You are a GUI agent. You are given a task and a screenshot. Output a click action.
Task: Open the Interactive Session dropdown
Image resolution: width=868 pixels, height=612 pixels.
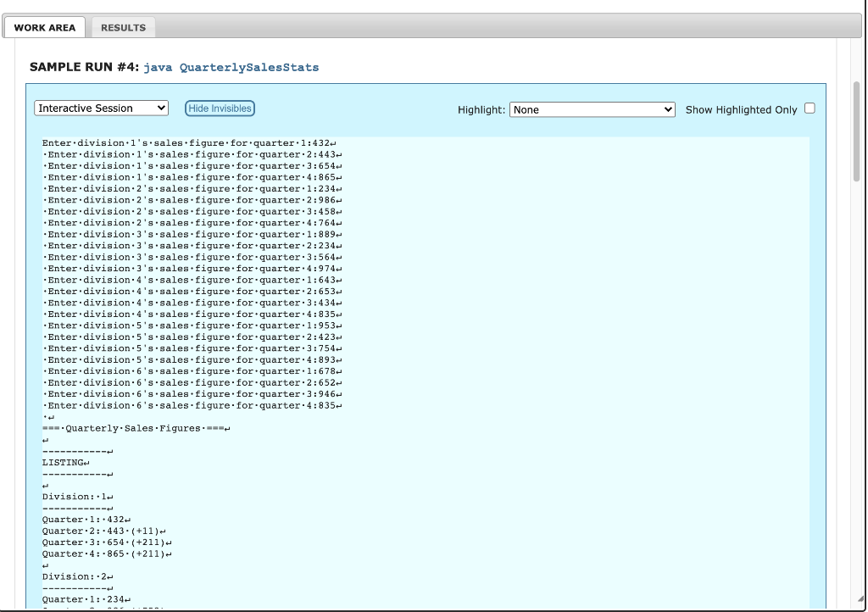click(100, 108)
